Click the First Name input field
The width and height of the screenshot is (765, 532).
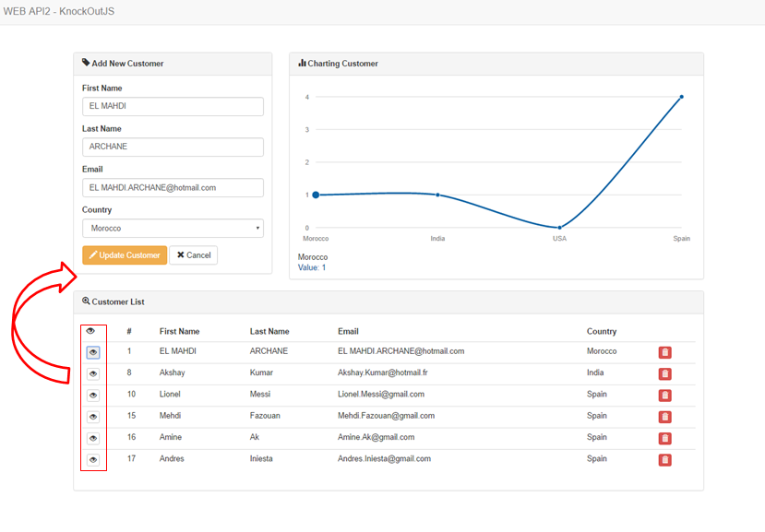(x=173, y=107)
